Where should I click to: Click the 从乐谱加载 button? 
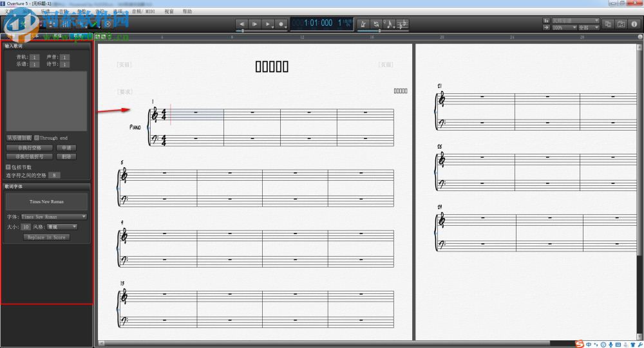tap(19, 138)
